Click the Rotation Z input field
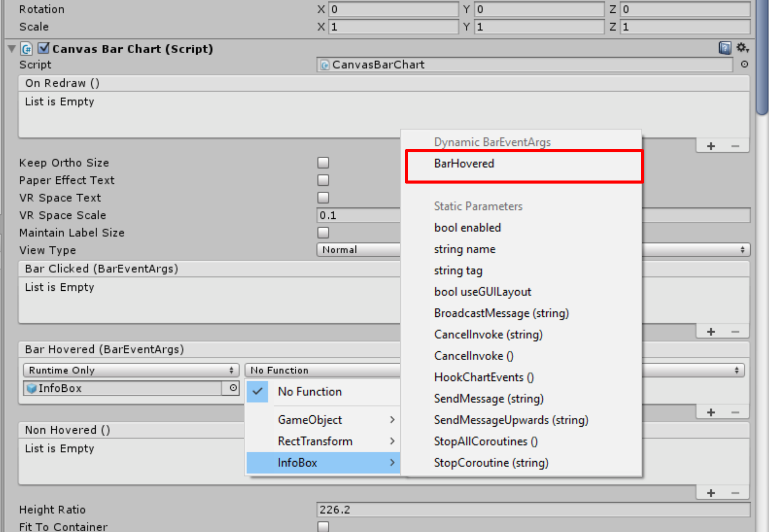769x532 pixels. [685, 9]
